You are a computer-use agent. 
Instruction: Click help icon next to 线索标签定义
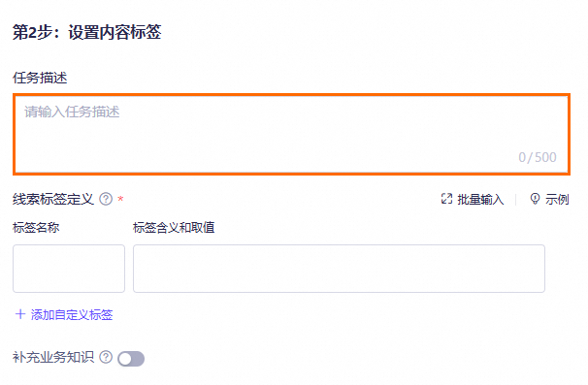106,199
